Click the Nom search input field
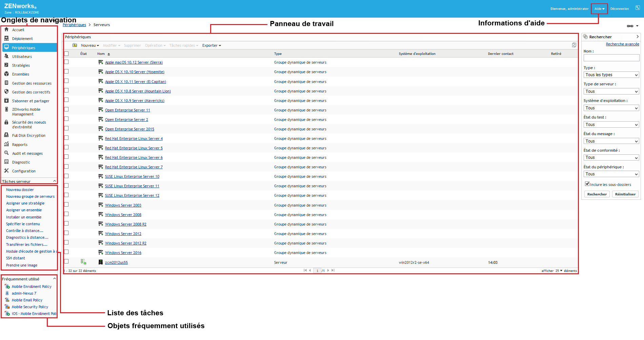The height and width of the screenshot is (340, 644). 611,58
